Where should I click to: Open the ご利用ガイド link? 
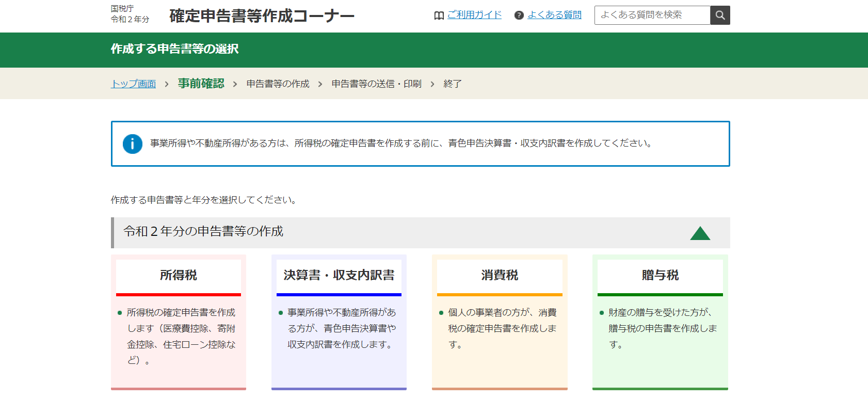[474, 15]
